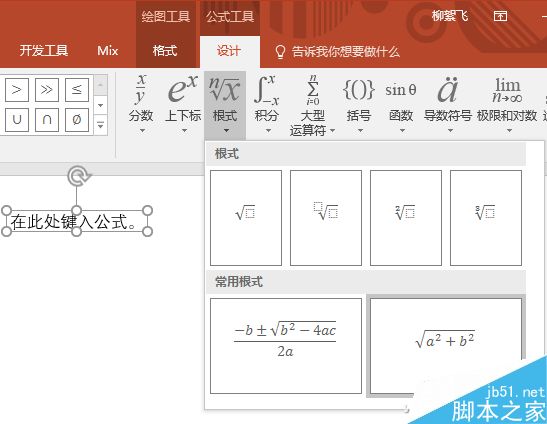Switch to the Mix tab
Screen dimensions: 547x424
point(107,51)
